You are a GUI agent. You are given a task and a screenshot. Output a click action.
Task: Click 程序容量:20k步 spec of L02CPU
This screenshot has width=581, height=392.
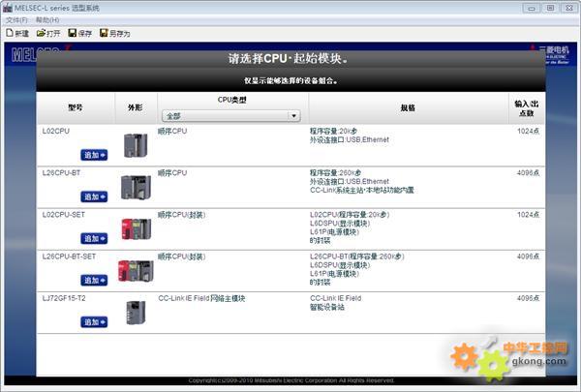[x=333, y=132]
